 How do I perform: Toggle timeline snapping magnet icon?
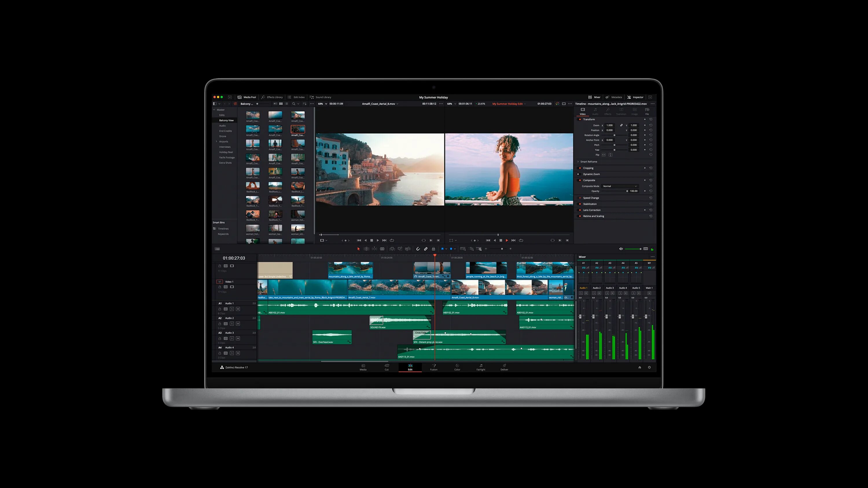point(418,249)
